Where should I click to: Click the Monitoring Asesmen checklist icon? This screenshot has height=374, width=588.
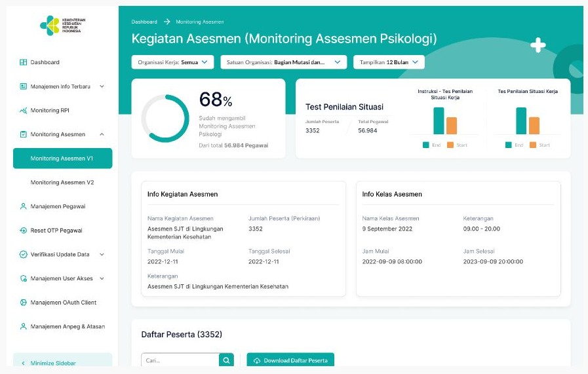[23, 134]
